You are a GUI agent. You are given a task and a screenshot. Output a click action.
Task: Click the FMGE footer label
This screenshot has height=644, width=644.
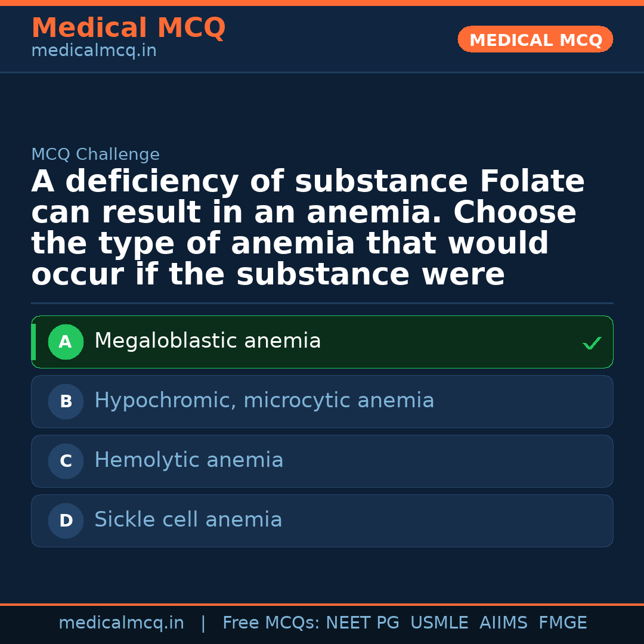562,623
